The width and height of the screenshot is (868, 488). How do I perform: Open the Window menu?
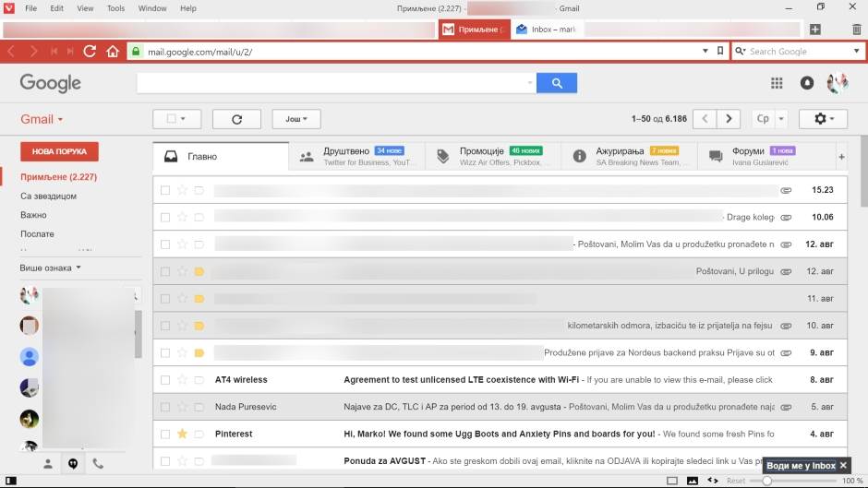(152, 8)
